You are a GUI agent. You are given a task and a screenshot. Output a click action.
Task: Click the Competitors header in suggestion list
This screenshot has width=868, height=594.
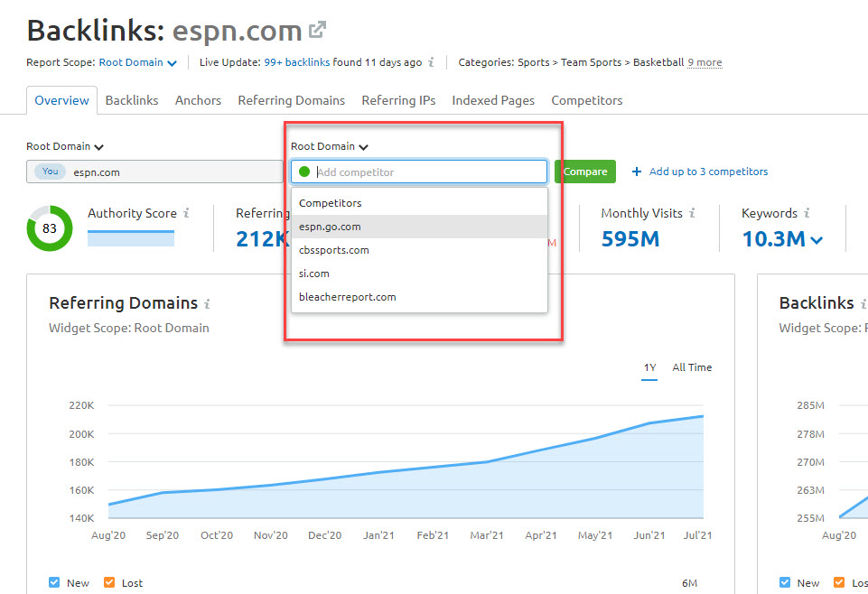(330, 203)
